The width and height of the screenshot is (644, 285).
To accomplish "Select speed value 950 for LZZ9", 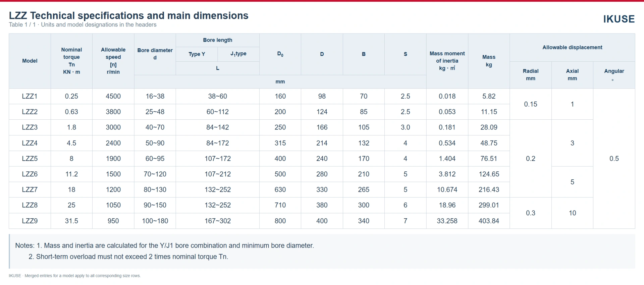I will coord(113,221).
